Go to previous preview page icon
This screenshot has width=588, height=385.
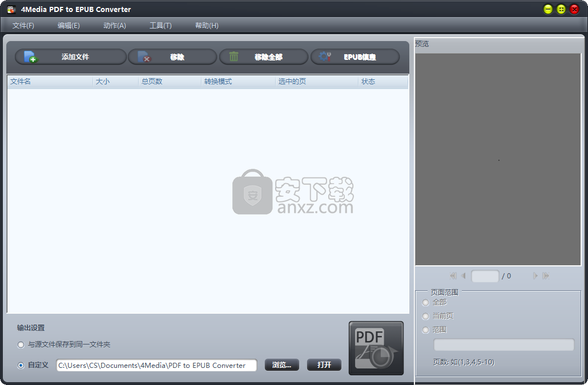click(463, 276)
